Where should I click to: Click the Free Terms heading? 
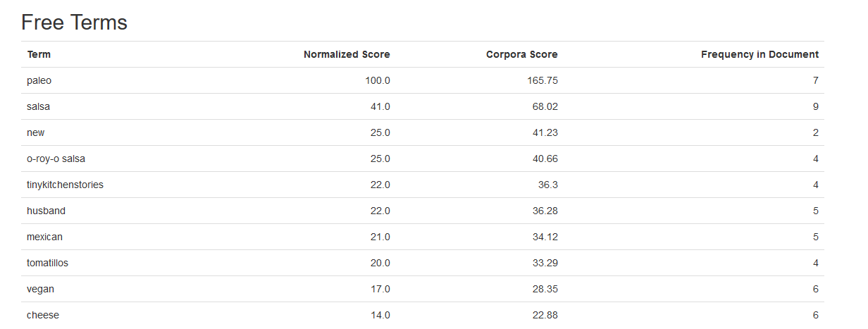point(74,23)
